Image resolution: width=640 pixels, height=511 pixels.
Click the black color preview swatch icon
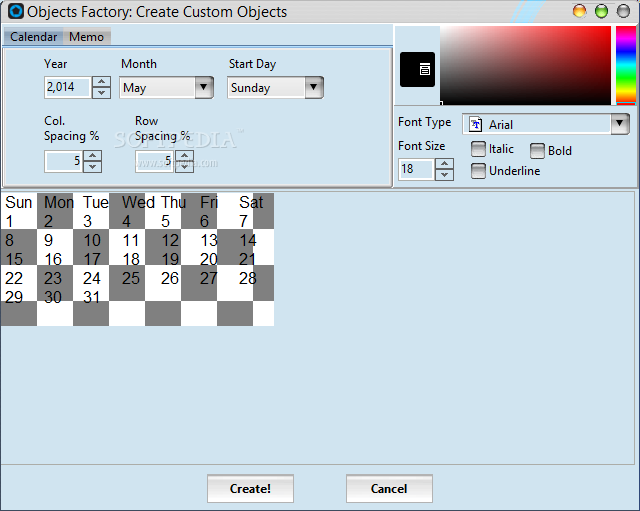coord(417,69)
